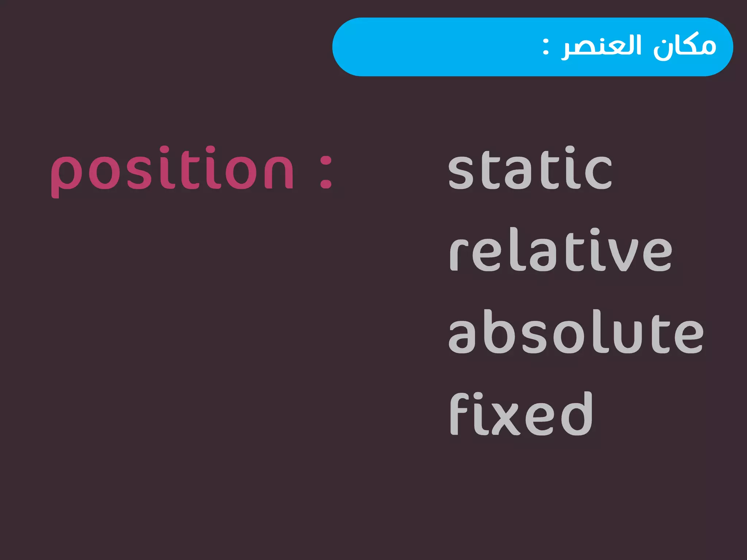Click the pink "position" property word
The image size is (747, 560).
172,172
